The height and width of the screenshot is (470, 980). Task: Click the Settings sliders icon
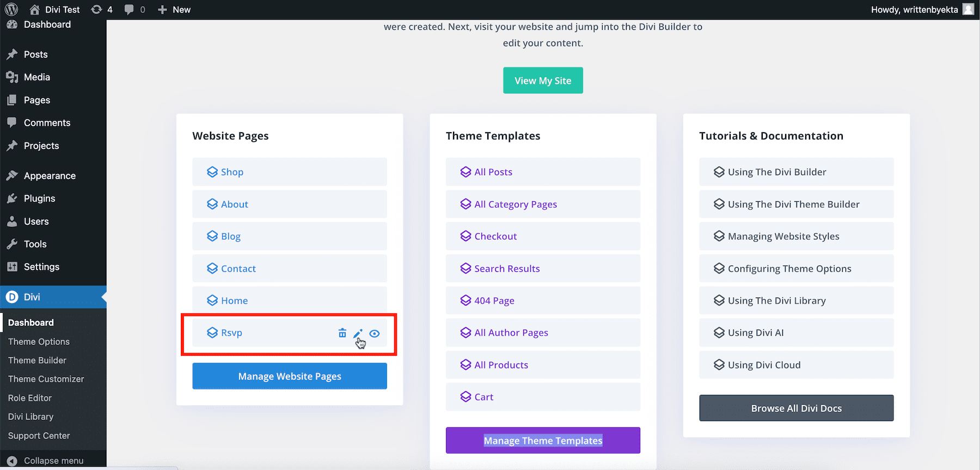[12, 267]
